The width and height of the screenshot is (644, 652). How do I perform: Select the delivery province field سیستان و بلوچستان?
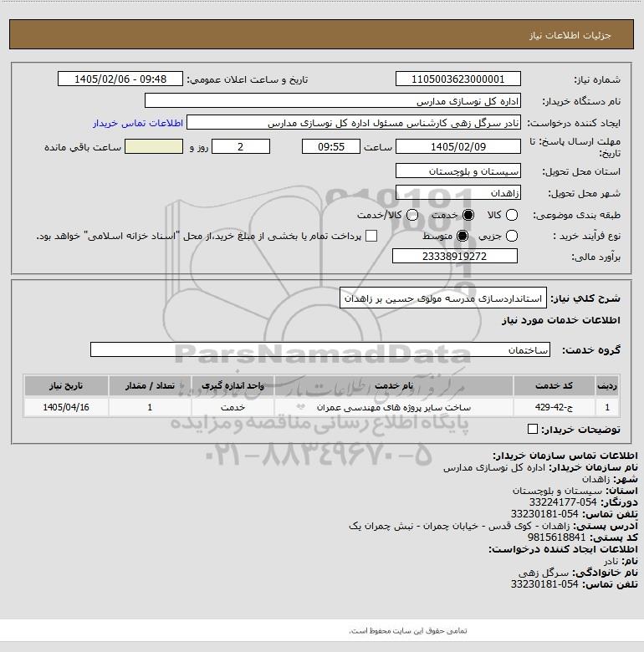pyautogui.click(x=458, y=171)
